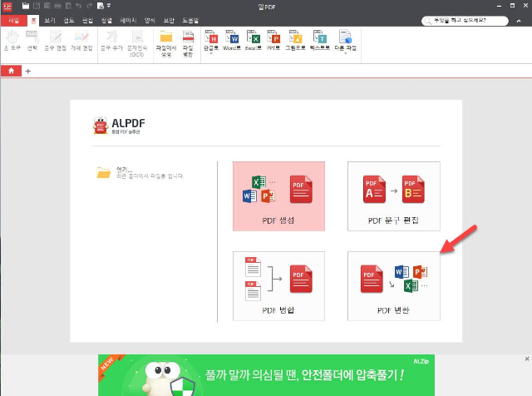532x396 pixels.
Task: Open the object edit tool (개체 편집)
Action: (x=81, y=41)
